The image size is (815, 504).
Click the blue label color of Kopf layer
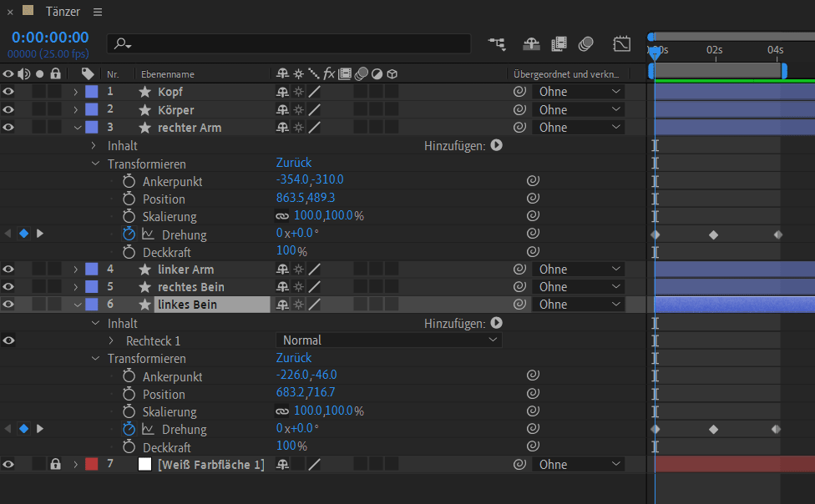coord(92,92)
